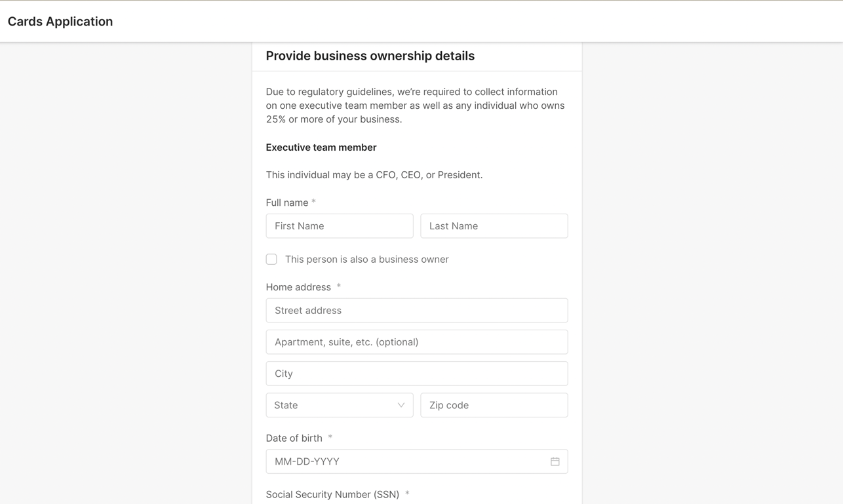Focus the Zip code field
Screen dimensions: 843x504
tap(494, 405)
